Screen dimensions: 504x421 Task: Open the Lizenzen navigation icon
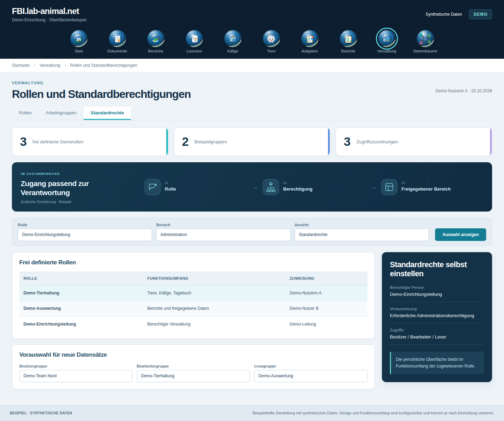point(194,39)
